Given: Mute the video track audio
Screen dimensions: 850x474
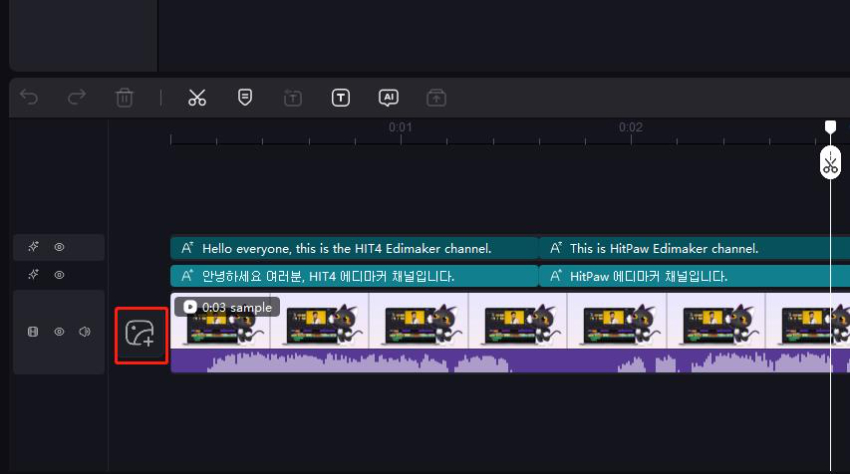Looking at the screenshot, I should (x=85, y=332).
